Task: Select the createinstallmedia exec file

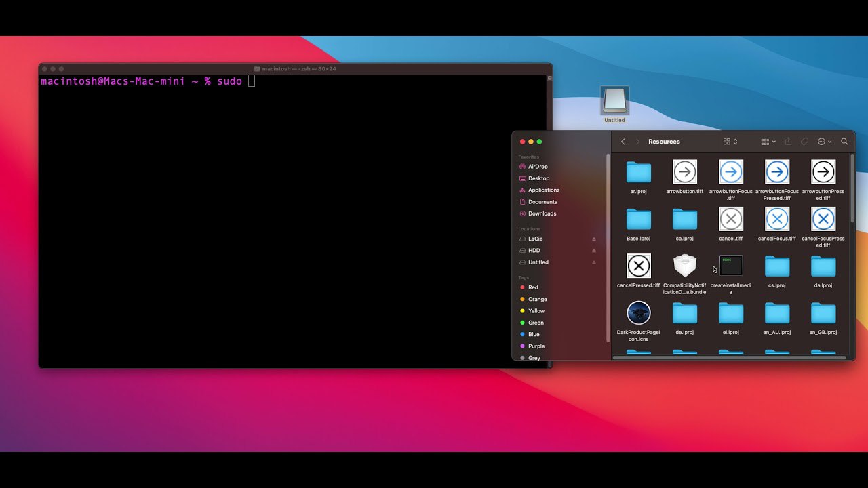Action: click(731, 266)
